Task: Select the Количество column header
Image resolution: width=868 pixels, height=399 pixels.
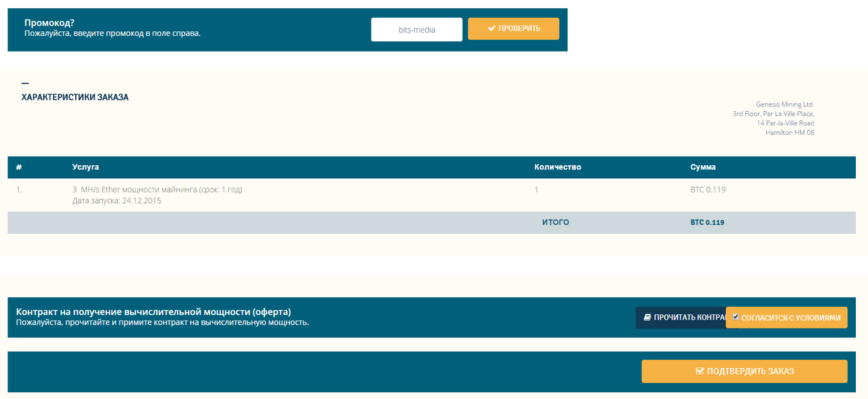Action: 557,167
